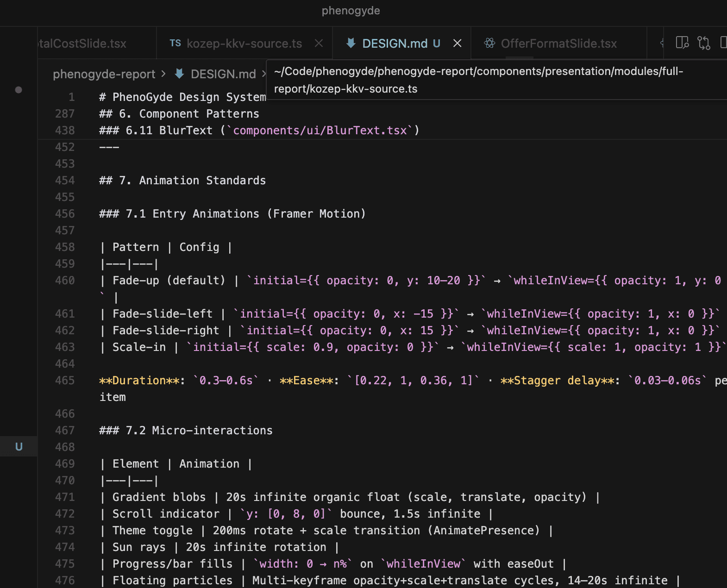Click the '## 7. Animation Standards' heading

click(182, 180)
